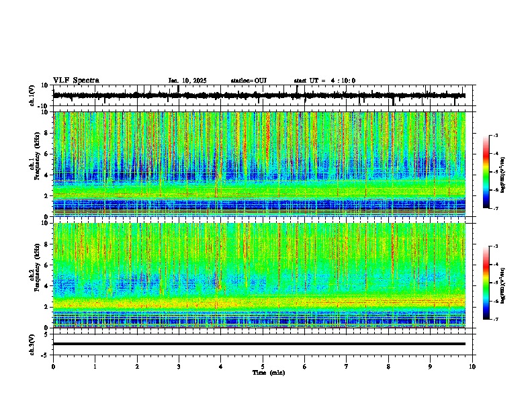Select the ch.2 spectrogram color scale bar
This screenshot has width=532, height=411.
(486, 283)
